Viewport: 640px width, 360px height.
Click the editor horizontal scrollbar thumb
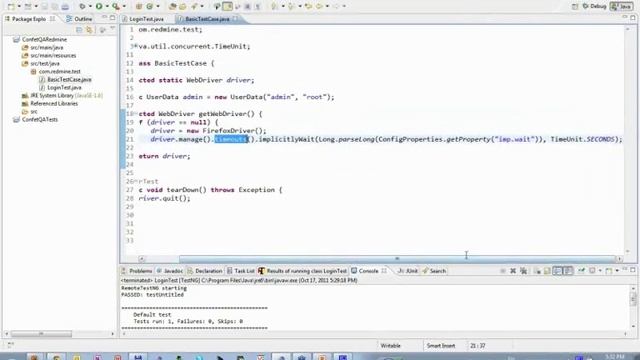tap(397, 259)
